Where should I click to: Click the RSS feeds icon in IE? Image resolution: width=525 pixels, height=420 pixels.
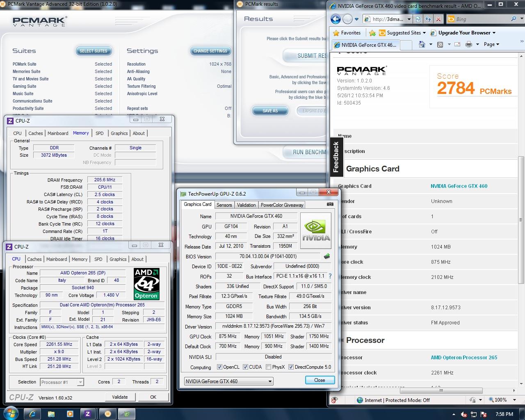click(440, 44)
